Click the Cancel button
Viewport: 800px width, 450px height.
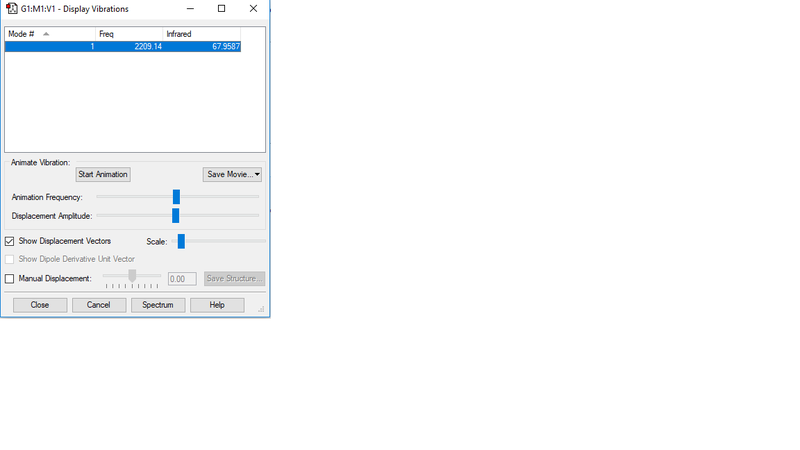click(x=99, y=305)
